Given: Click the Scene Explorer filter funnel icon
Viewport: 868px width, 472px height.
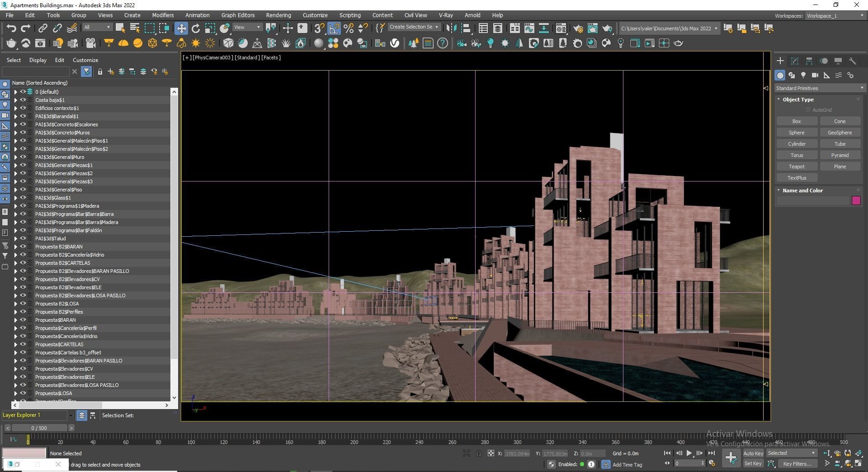Looking at the screenshot, I should (86, 72).
